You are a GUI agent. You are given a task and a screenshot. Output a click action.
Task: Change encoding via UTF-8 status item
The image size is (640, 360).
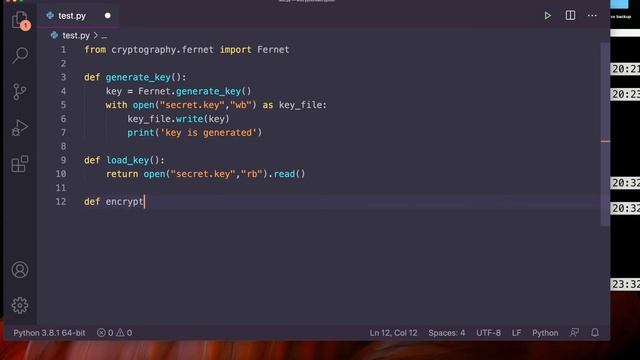[x=488, y=333]
